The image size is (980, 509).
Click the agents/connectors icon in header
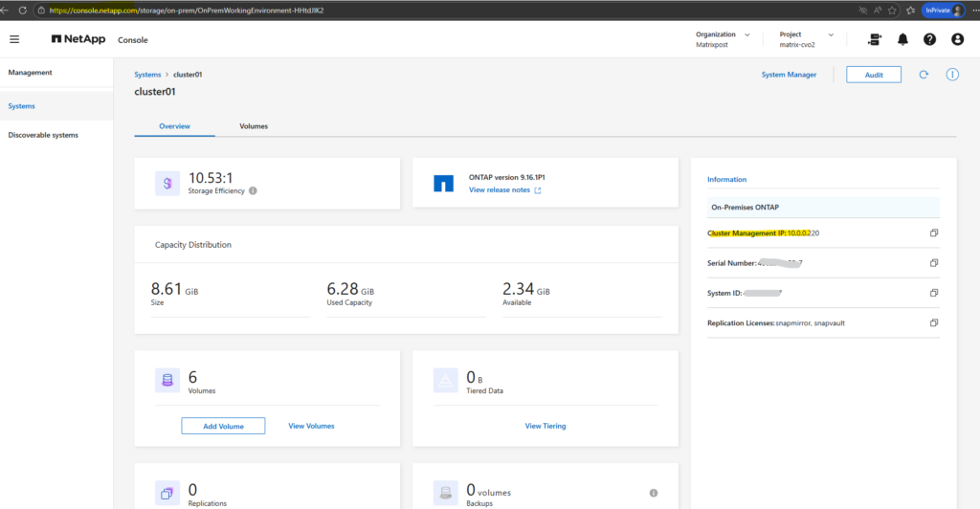tap(874, 39)
